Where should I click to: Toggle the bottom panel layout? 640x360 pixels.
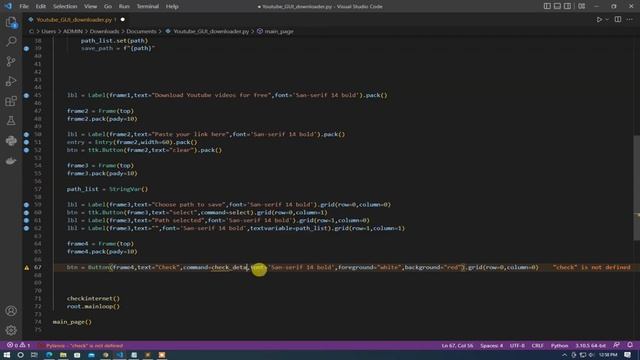557,6
